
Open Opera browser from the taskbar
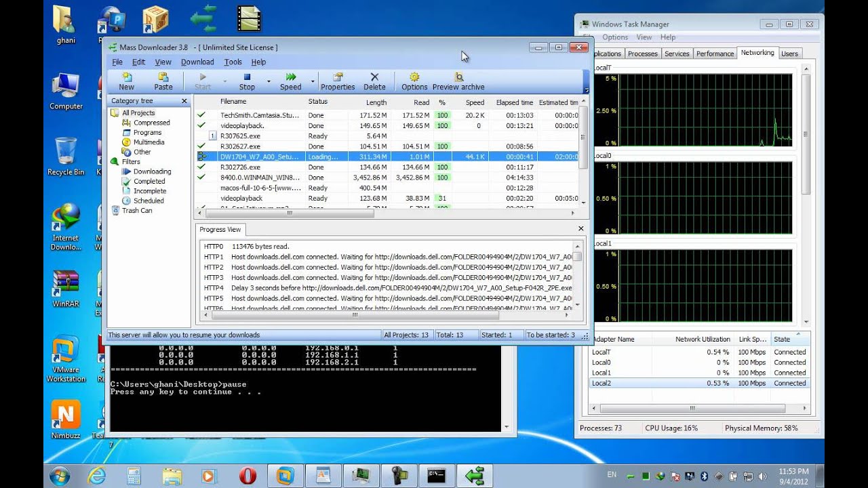(248, 476)
